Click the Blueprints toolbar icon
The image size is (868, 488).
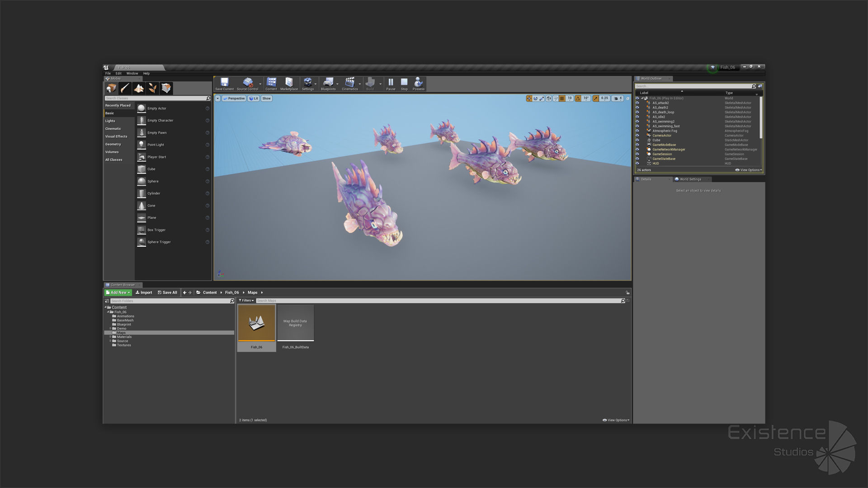pyautogui.click(x=328, y=84)
